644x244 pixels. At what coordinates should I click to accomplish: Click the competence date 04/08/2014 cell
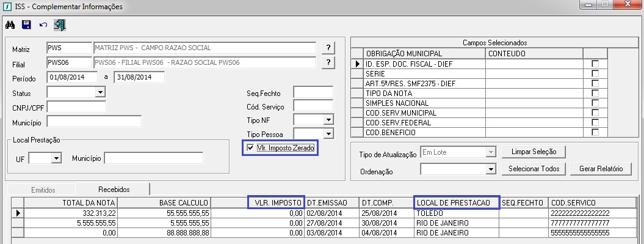pos(386,233)
